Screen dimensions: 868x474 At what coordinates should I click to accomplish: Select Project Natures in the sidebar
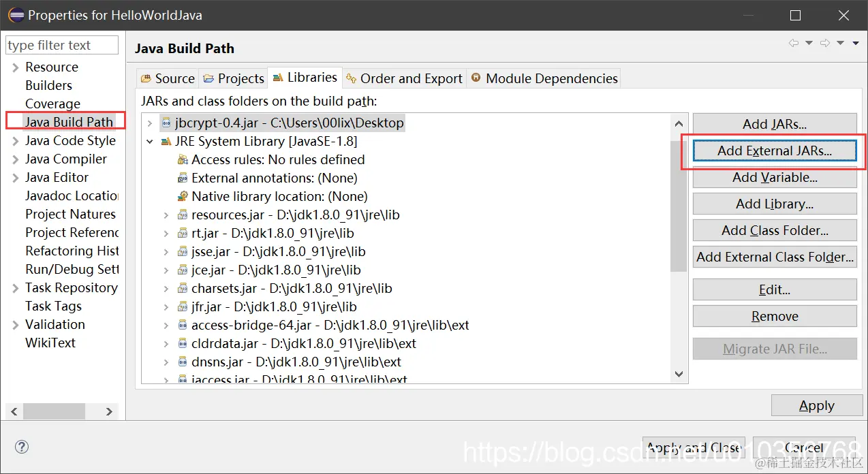coord(71,215)
